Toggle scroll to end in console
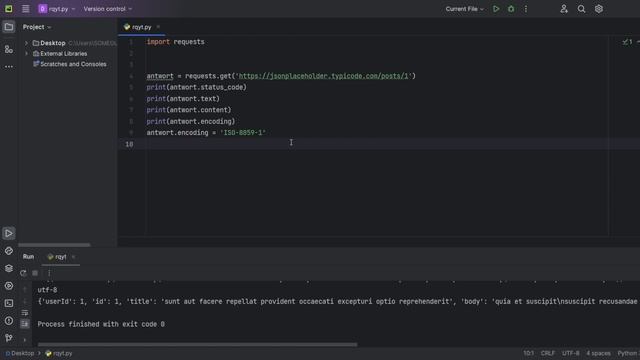Screen dimensions: 640x360 pyautogui.click(x=25, y=324)
